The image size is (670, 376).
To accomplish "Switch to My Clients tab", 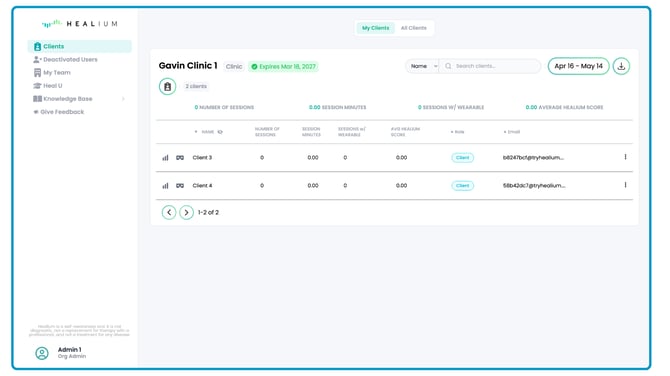I will click(376, 28).
